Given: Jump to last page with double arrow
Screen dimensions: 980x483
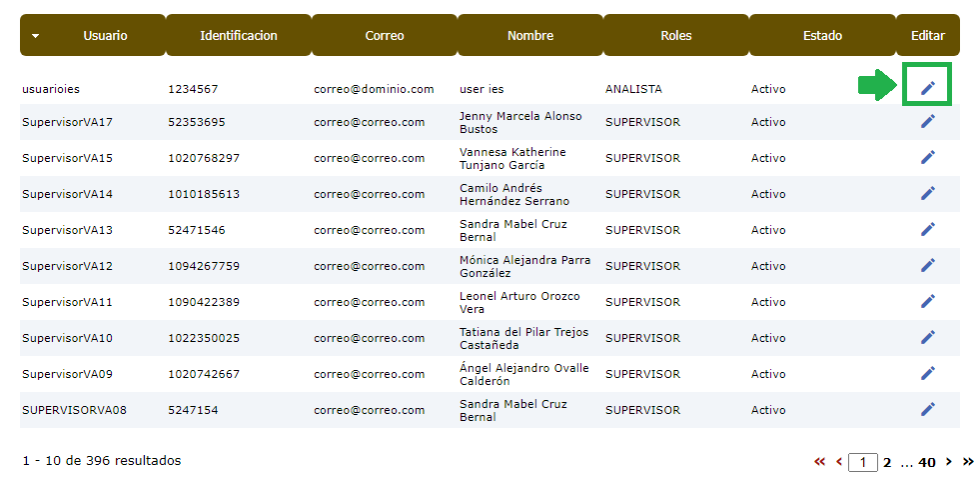Looking at the screenshot, I should (x=967, y=462).
